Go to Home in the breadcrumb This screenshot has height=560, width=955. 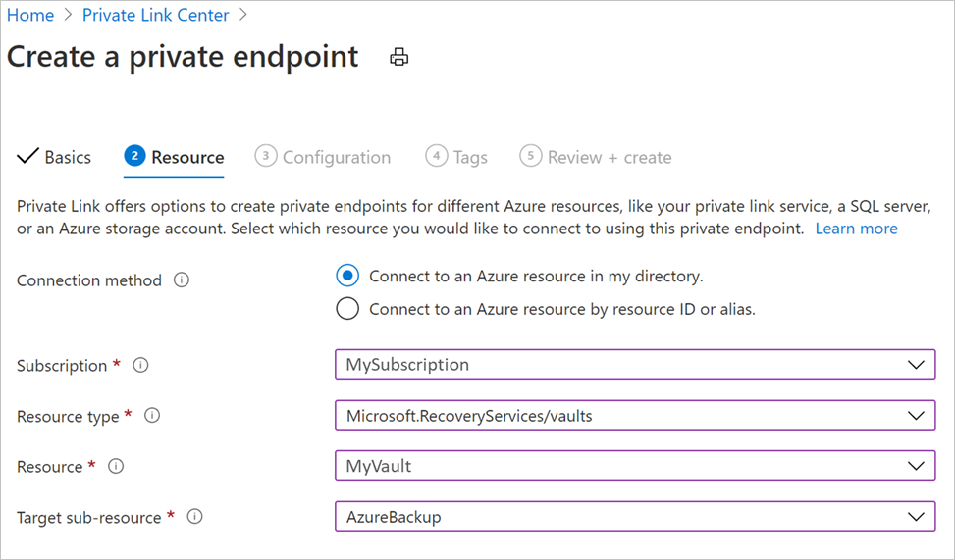coord(30,15)
